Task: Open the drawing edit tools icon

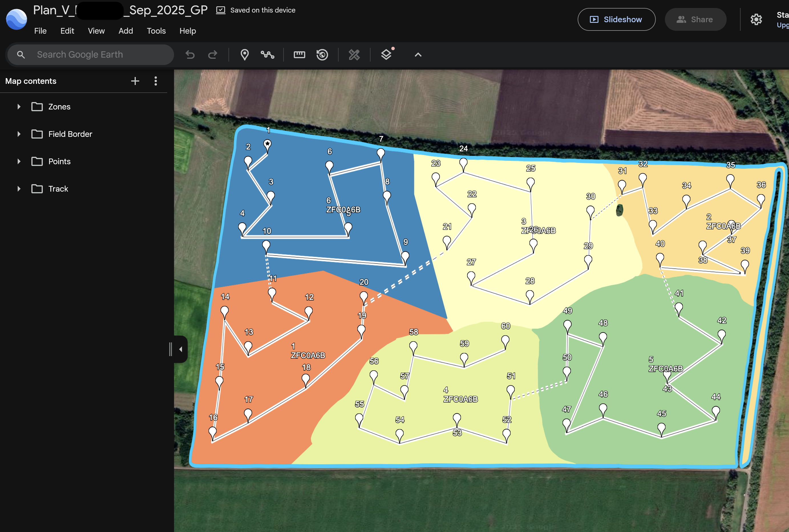Action: click(354, 54)
